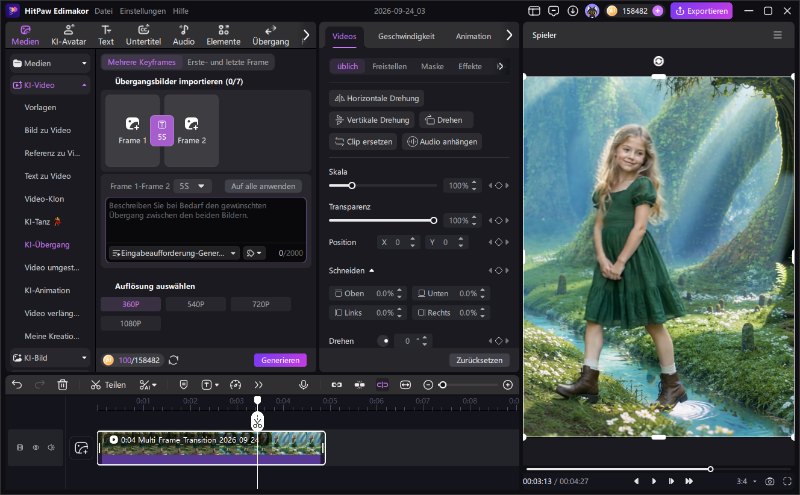Open the Freistellen sub-tab
The width and height of the screenshot is (800, 495).
389,66
